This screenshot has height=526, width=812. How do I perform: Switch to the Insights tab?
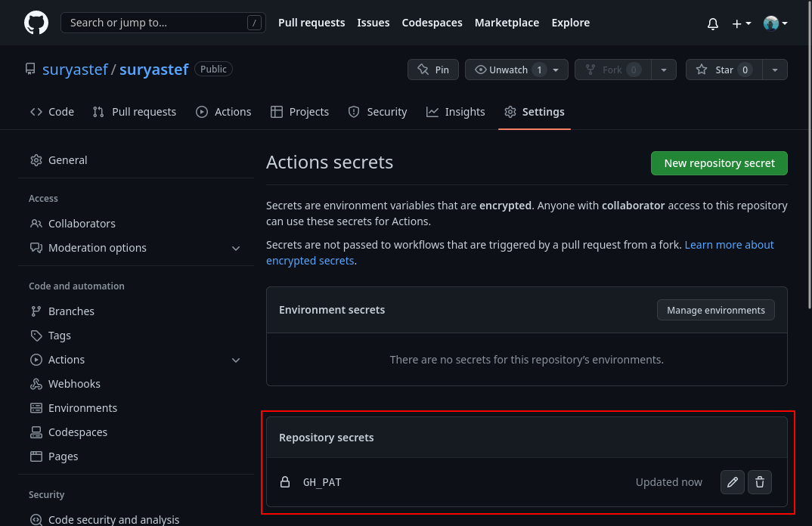click(x=455, y=112)
